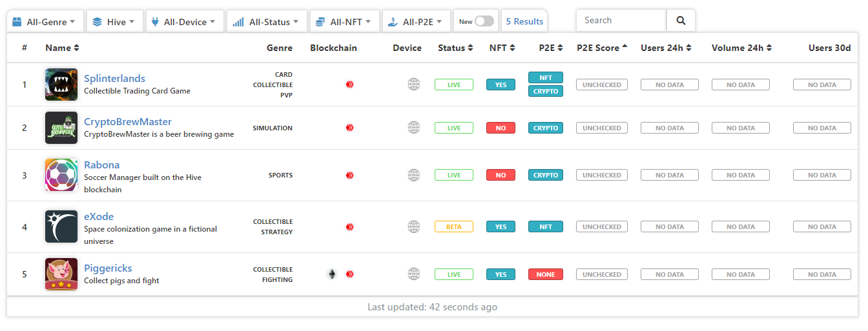Image resolution: width=868 pixels, height=331 pixels.
Task: Click the web device globe icon for eXode
Action: 414,226
